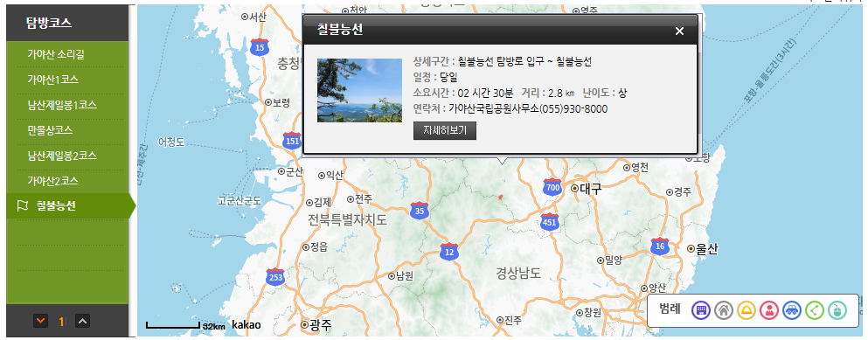Click the 대구 city label on map
This screenshot has width=868, height=340.
pyautogui.click(x=591, y=189)
